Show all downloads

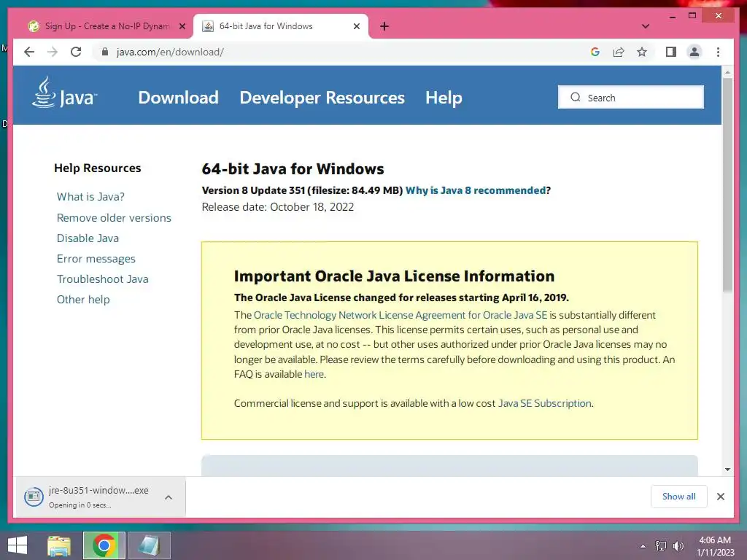(x=678, y=496)
